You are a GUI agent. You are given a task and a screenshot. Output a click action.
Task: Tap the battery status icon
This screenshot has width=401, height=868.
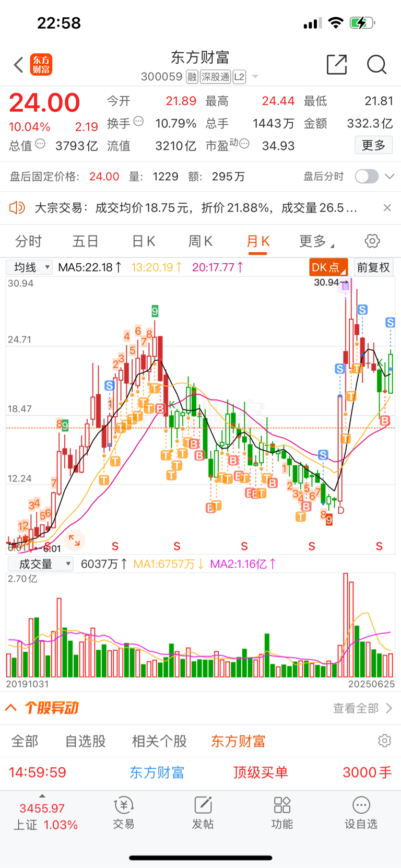coord(362,23)
